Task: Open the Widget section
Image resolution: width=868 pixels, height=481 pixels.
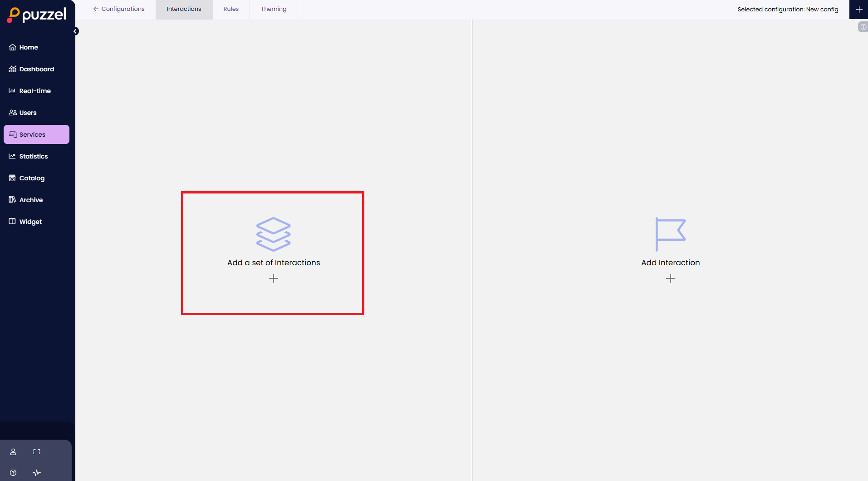Action: click(x=30, y=222)
